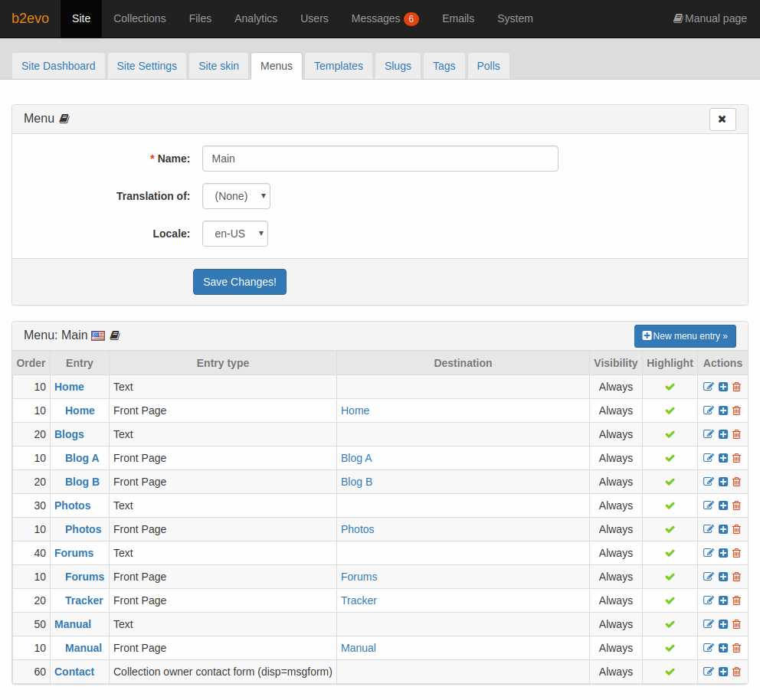Viewport: 760px width, 700px height.
Task: Go to the Site Dashboard tab
Action: pyautogui.click(x=58, y=66)
